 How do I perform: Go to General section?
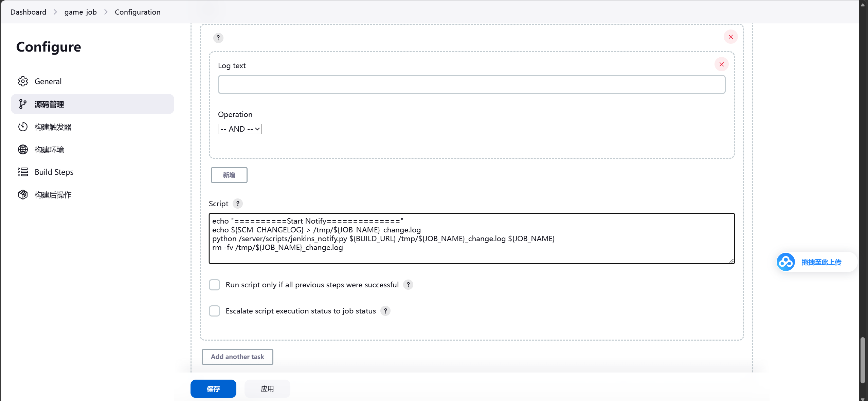pos(92,81)
